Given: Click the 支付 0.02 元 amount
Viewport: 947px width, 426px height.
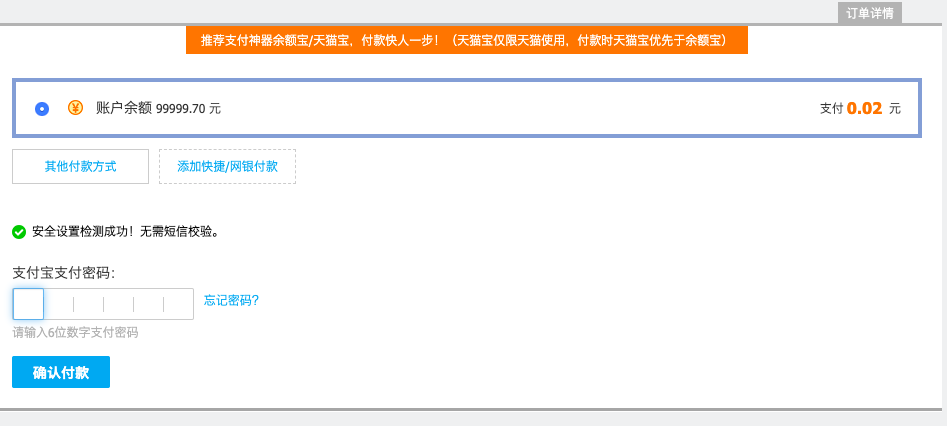Looking at the screenshot, I should tap(860, 108).
